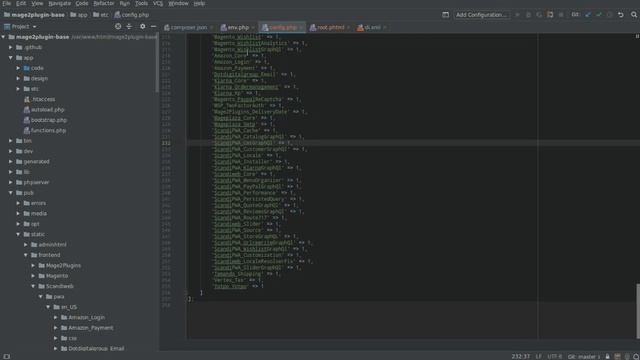Click the Collapse All icon in Project panel
This screenshot has height=360, width=640.
point(129,27)
